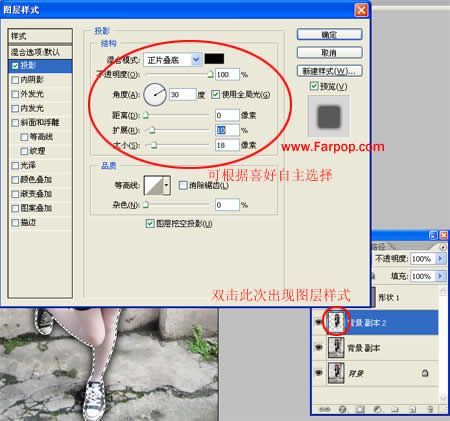The width and height of the screenshot is (450, 421).
Task: Expand the 等高线 contour picker arrow
Action: pos(167,185)
